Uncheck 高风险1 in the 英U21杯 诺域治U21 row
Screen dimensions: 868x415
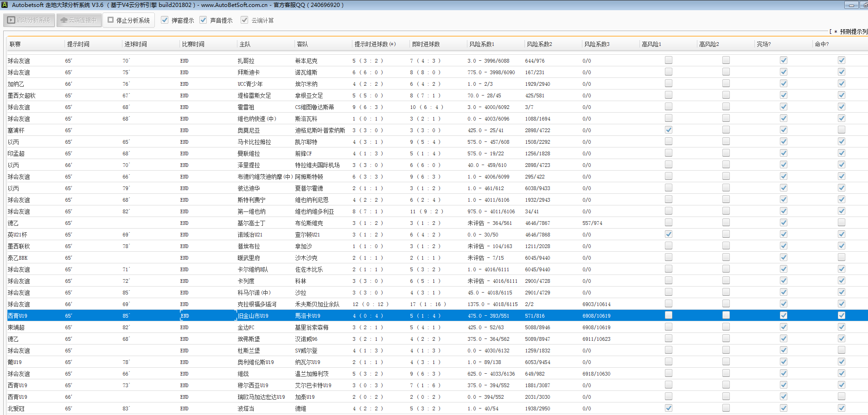click(x=668, y=234)
